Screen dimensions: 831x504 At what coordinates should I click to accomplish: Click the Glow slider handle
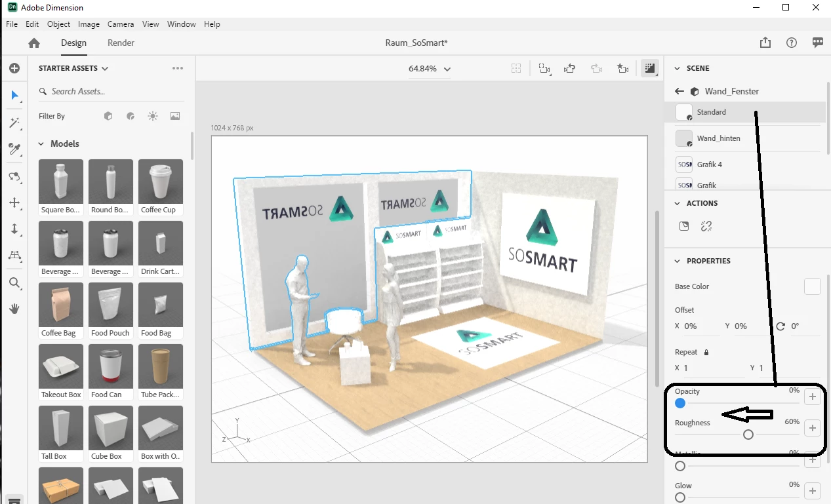(x=680, y=497)
